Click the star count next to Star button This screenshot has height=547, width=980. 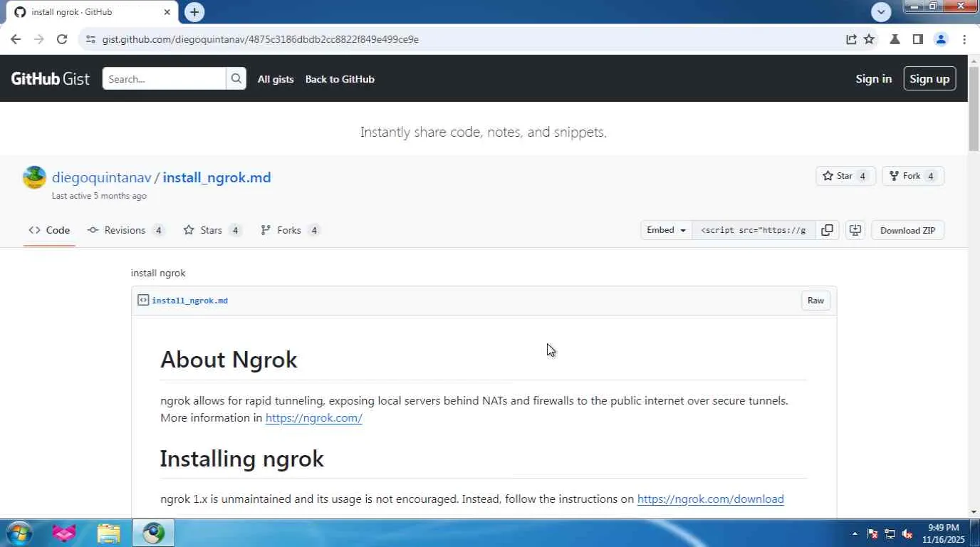click(862, 176)
